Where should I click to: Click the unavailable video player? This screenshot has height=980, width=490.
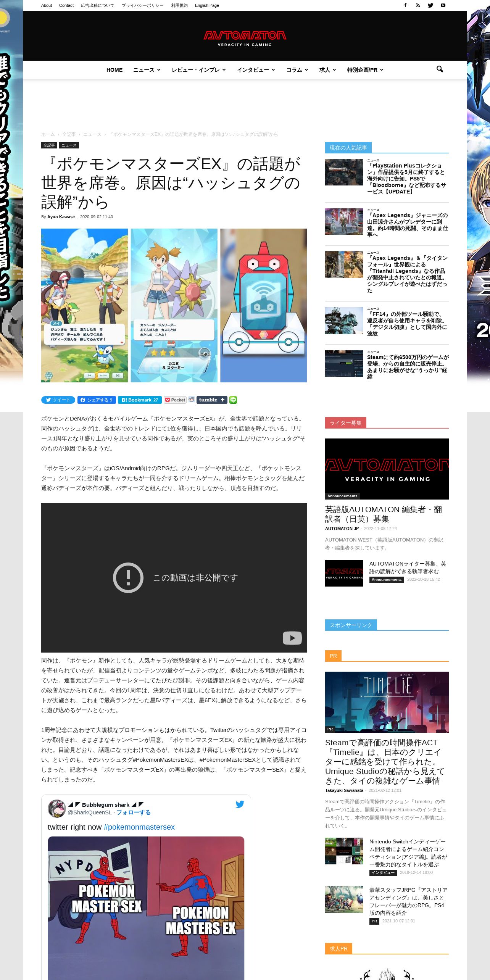coord(174,578)
